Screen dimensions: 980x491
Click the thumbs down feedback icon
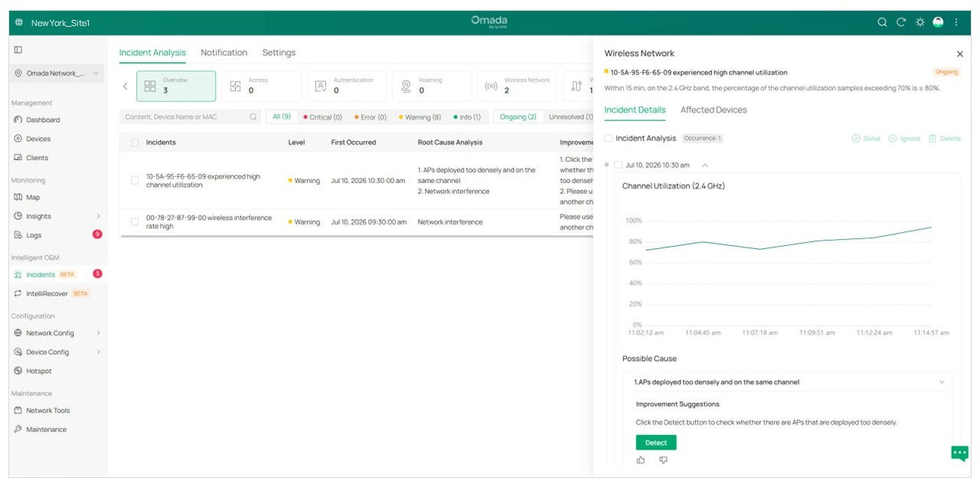(x=663, y=460)
